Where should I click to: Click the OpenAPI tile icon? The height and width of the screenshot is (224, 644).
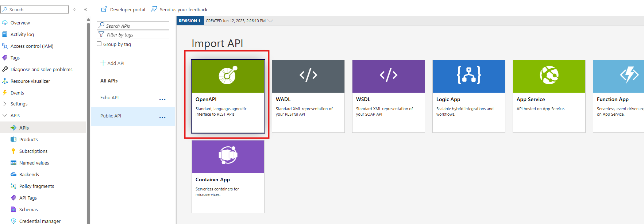(228, 76)
